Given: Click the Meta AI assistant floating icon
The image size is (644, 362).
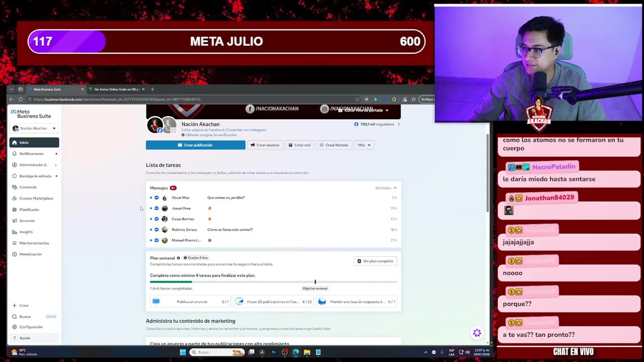Looking at the screenshot, I should tap(477, 333).
